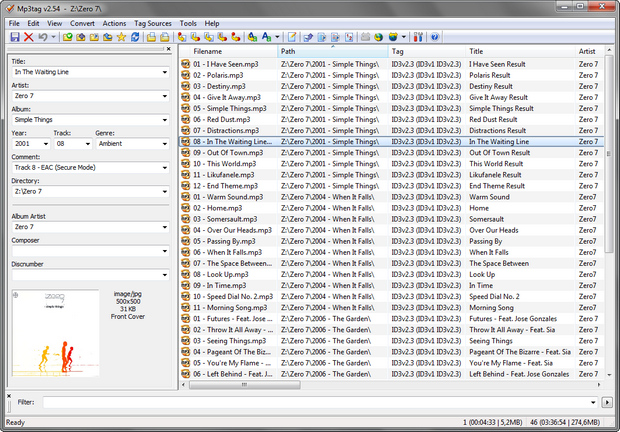Close the Filter bar with its X
Image resolution: width=620 pixels, height=432 pixels.
point(9,396)
